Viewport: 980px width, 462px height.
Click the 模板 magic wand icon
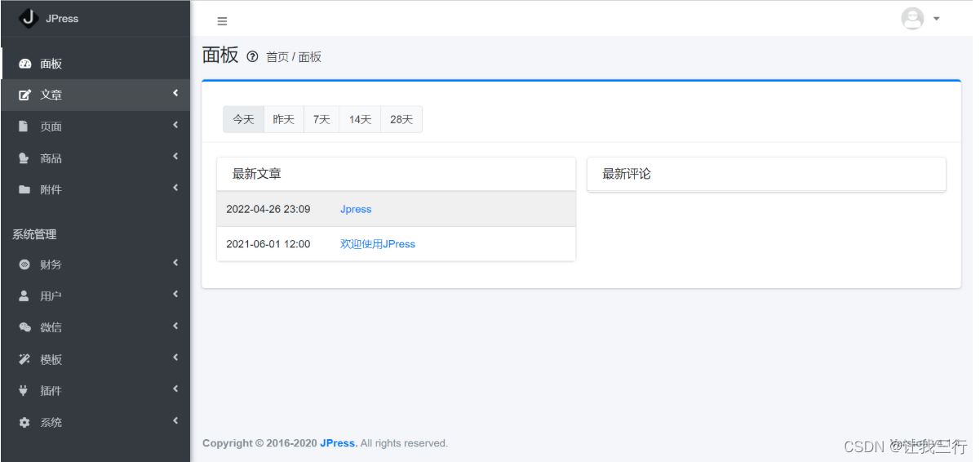point(24,359)
